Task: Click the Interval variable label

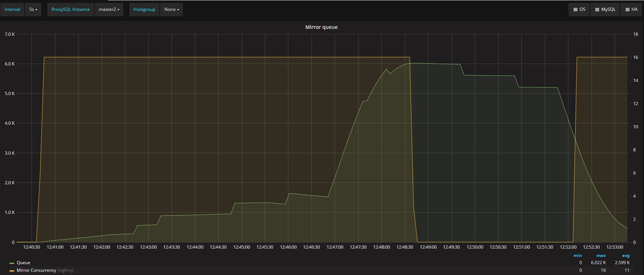Action: point(12,9)
